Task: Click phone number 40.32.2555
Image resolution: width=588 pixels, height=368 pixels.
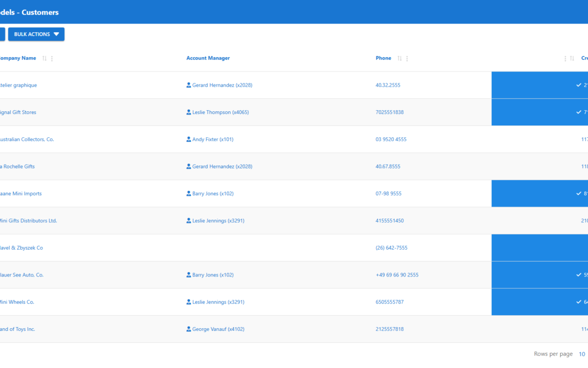Action: (388, 85)
